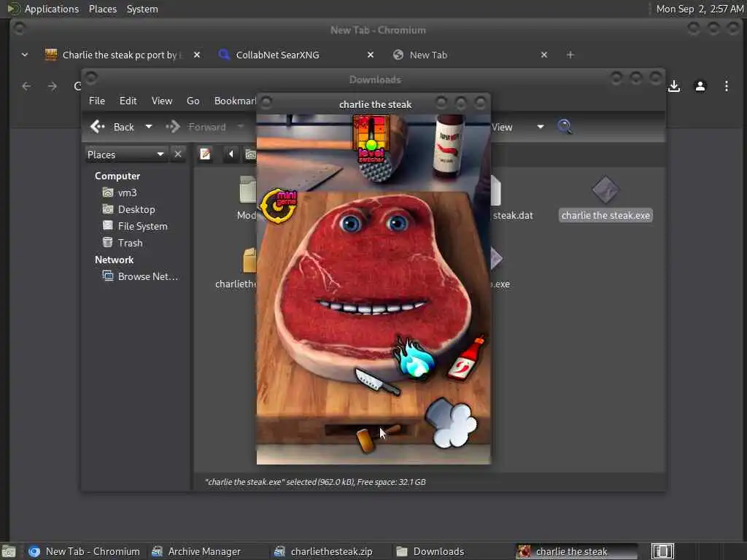Toggle the location edit pencil button

click(205, 155)
